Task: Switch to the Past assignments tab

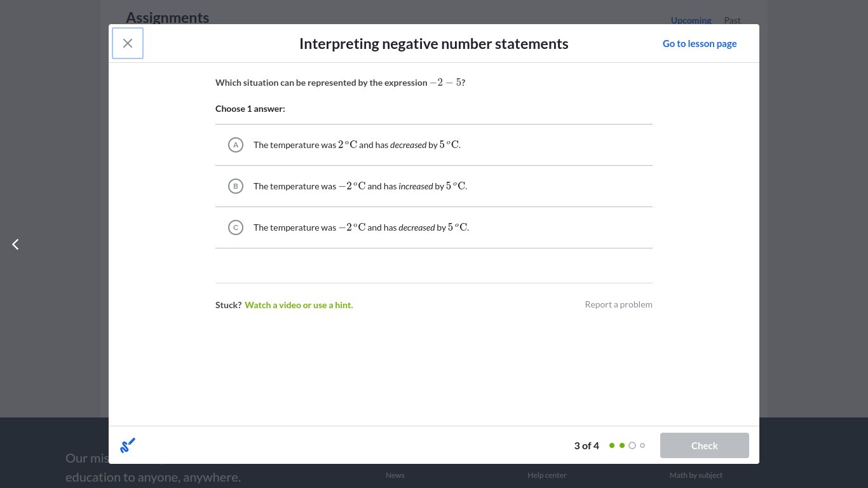Action: point(732,20)
